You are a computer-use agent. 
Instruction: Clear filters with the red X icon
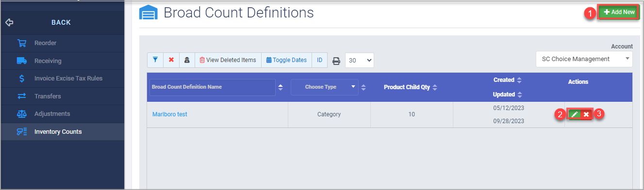[x=171, y=60]
